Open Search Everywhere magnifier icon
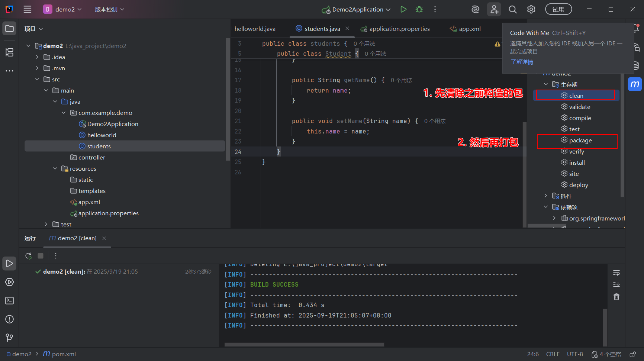 coord(512,9)
